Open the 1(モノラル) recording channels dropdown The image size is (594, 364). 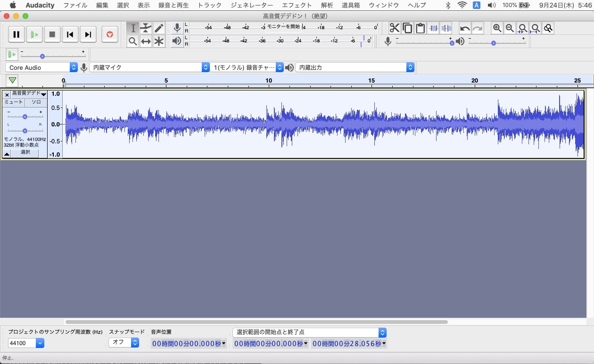tap(247, 67)
